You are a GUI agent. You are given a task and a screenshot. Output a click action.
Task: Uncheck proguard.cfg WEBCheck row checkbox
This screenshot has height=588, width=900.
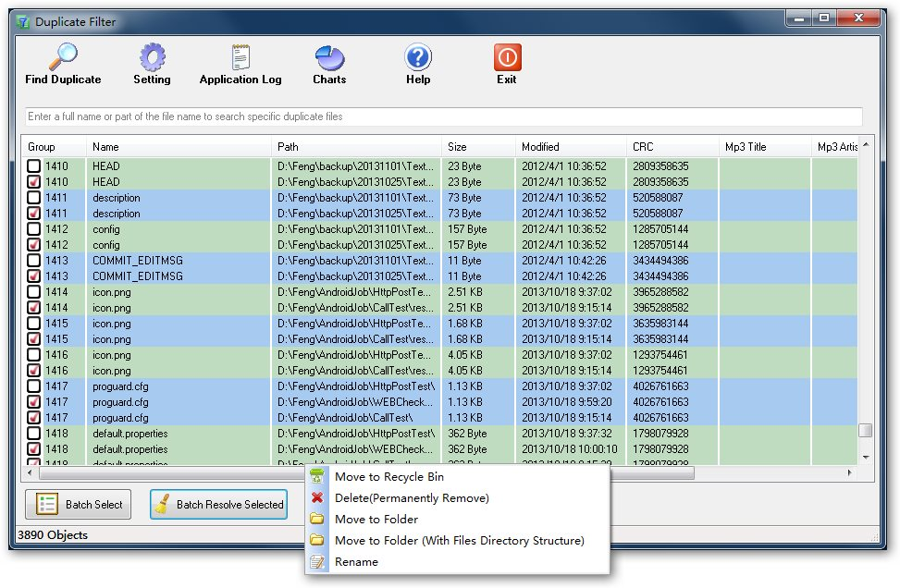pyautogui.click(x=34, y=401)
